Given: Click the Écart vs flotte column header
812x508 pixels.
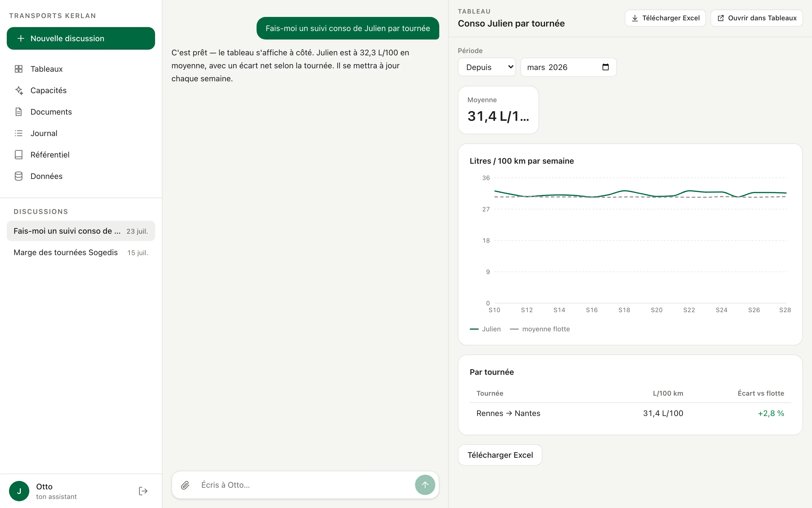Looking at the screenshot, I should tap(761, 393).
